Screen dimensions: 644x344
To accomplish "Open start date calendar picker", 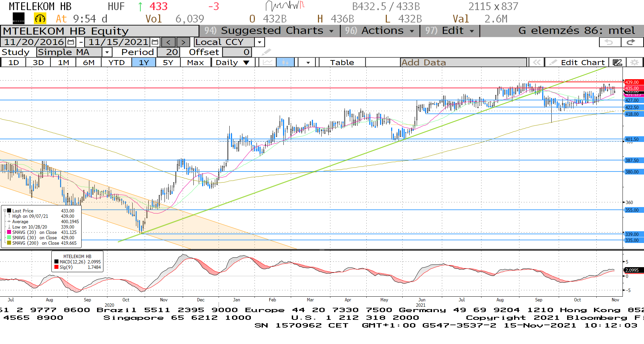I will point(71,42).
